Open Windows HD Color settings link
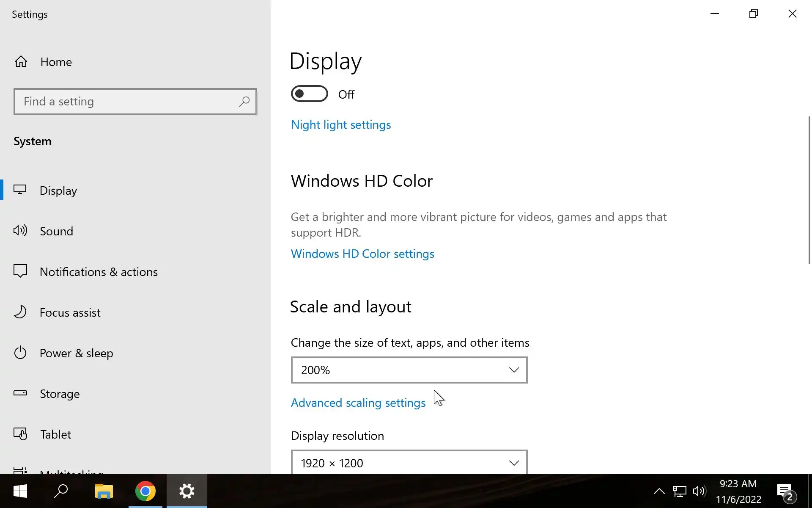This screenshot has width=812, height=508. pyautogui.click(x=362, y=254)
